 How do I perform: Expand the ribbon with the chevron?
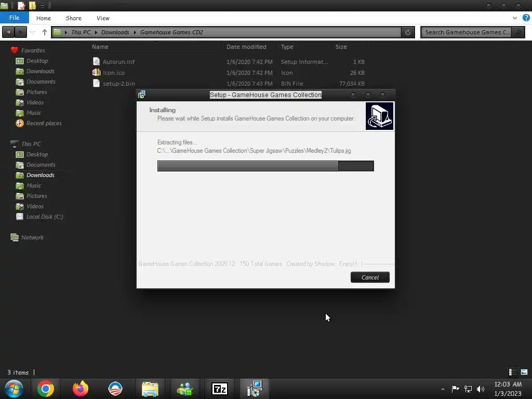[515, 18]
